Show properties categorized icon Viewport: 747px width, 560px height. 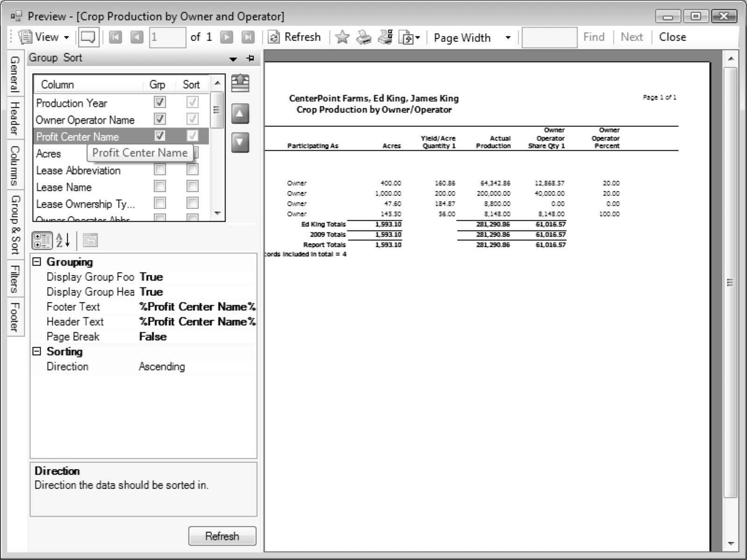(x=42, y=241)
